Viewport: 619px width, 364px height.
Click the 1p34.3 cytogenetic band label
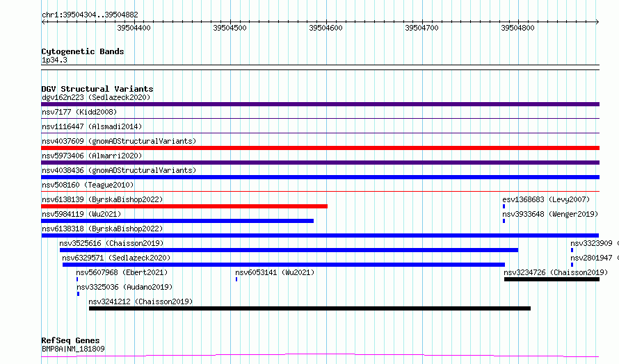pyautogui.click(x=54, y=60)
